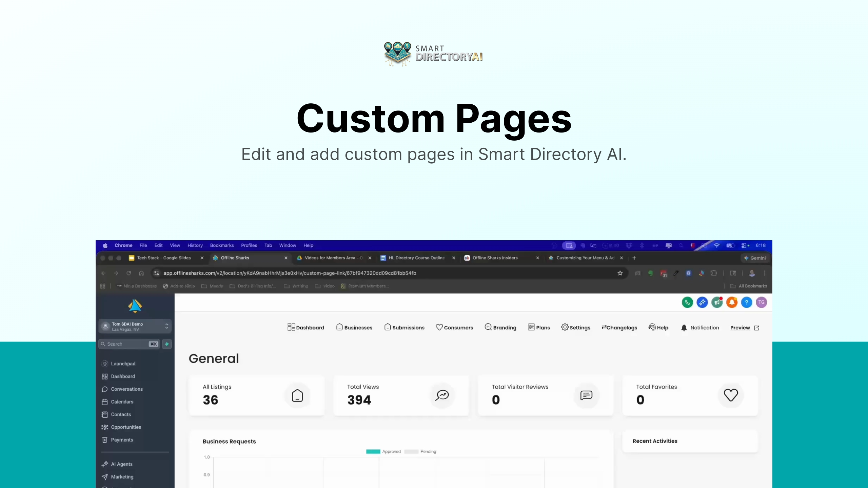Image resolution: width=868 pixels, height=488 pixels.
Task: Open the Opportunities section
Action: point(125,427)
